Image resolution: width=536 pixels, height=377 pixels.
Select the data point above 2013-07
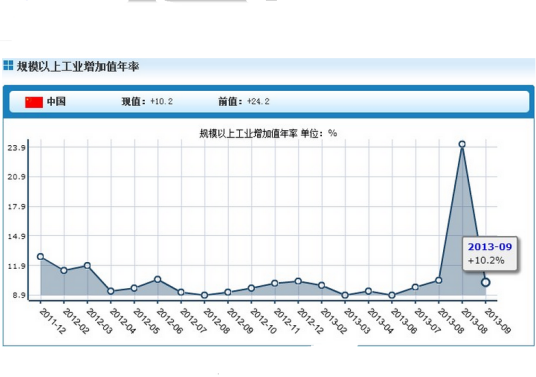[415, 287]
